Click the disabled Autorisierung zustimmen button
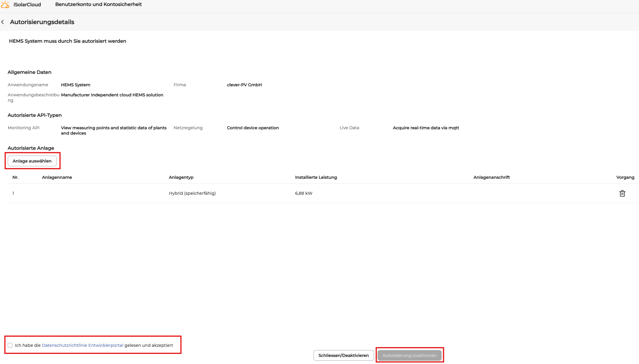The height and width of the screenshot is (364, 639). [x=410, y=355]
